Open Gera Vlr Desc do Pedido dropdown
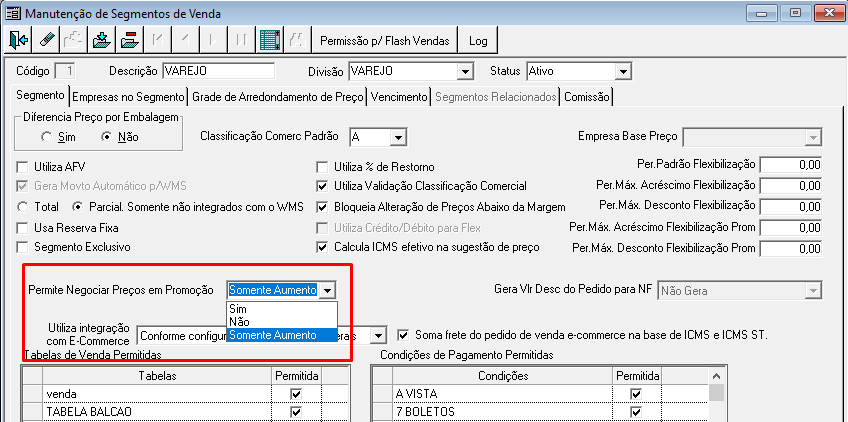The image size is (848, 422). 812,291
